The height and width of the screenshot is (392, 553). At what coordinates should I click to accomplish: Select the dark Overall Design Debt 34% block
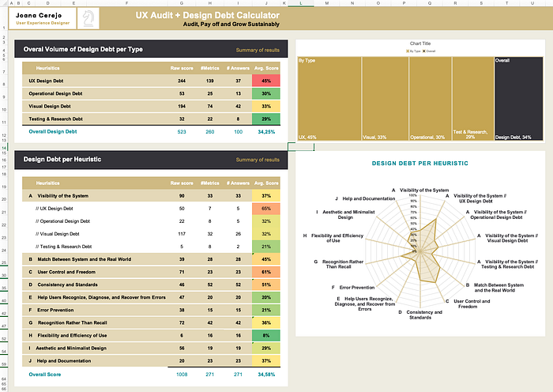pos(519,99)
